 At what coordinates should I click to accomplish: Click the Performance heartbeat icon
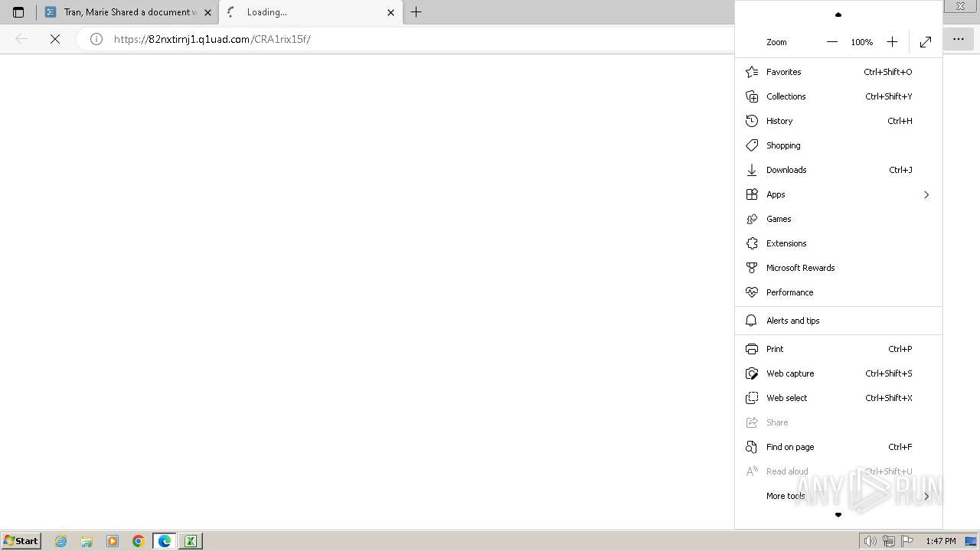coord(752,292)
